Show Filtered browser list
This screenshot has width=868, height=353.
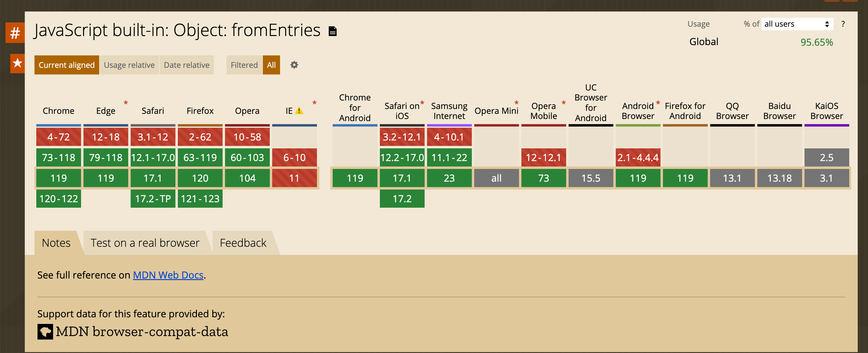pos(244,65)
